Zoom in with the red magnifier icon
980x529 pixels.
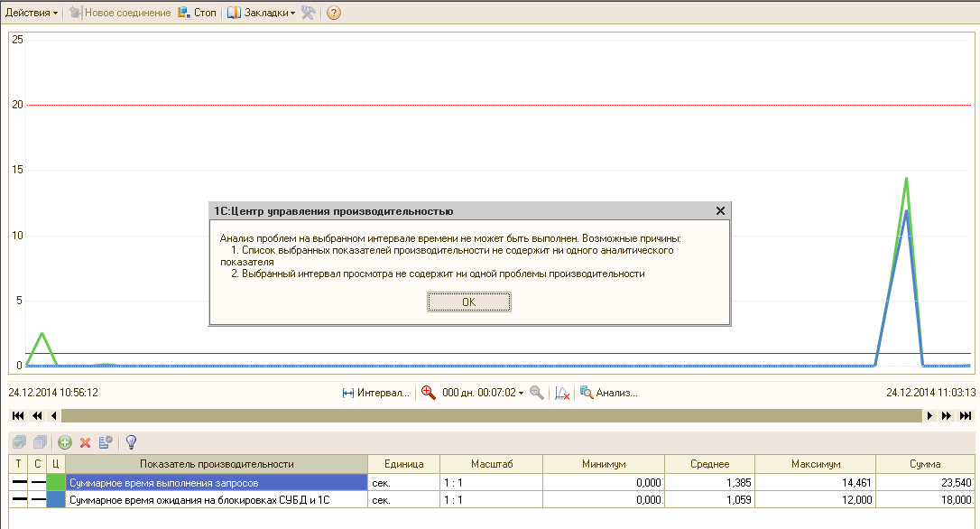tap(428, 393)
